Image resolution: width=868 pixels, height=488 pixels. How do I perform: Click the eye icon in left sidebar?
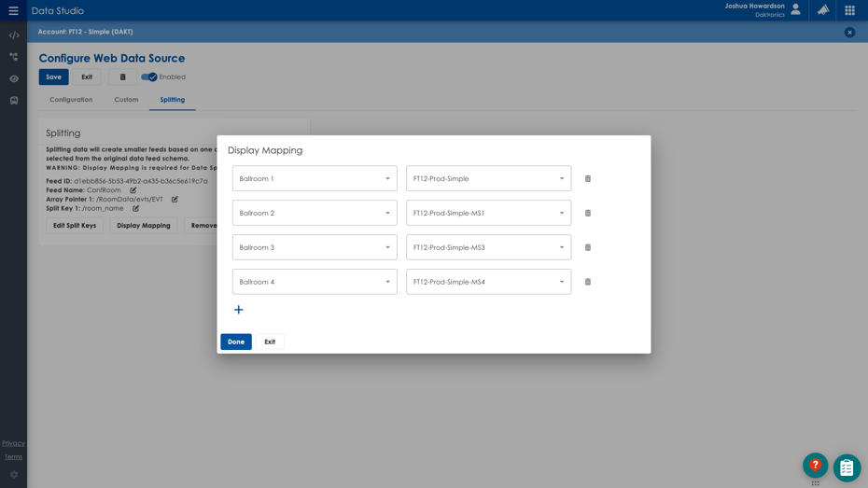point(14,78)
